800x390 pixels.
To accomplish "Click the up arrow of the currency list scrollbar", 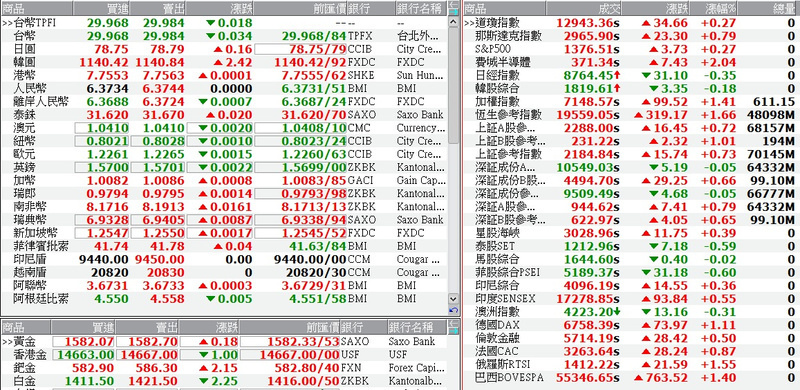I will pyautogui.click(x=453, y=21).
